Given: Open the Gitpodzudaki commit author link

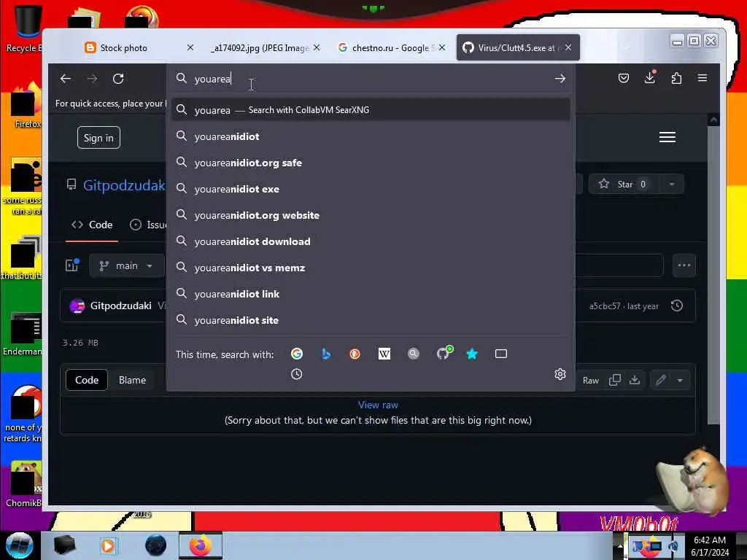Looking at the screenshot, I should pos(121,306).
